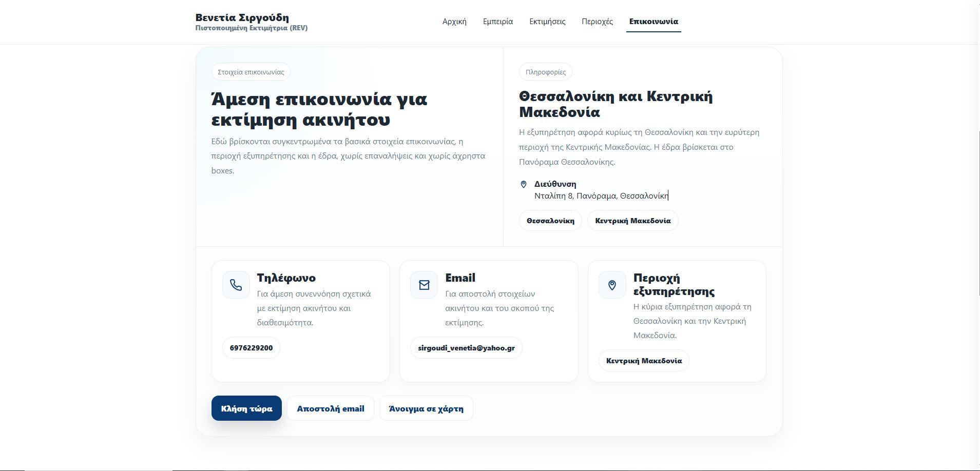
Task: Click Κεντρική Μακεδονία pill in Περιοχή εξυπηρέτησης card
Action: click(644, 361)
